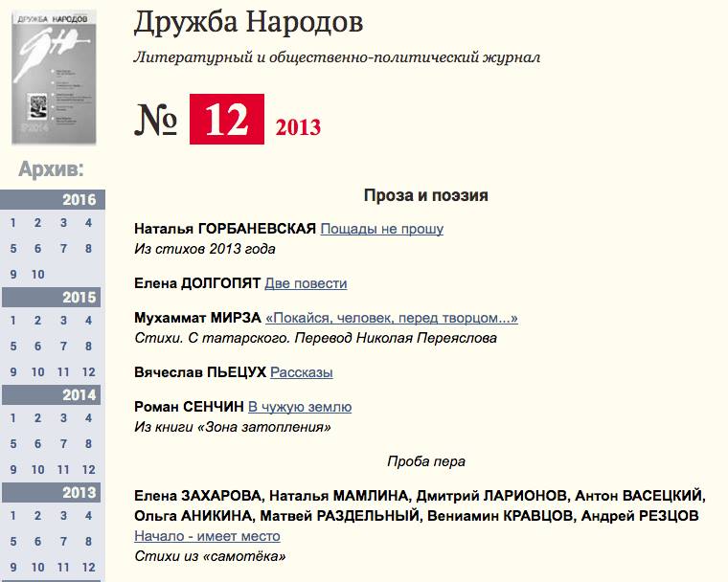Open issue 10 of 2015 archive
The image size is (728, 582).
[37, 372]
